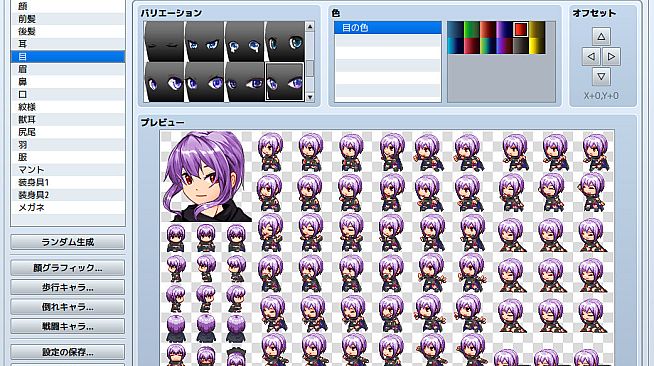Pick the bright yellow color swatch
The image size is (654, 366).
point(537,46)
